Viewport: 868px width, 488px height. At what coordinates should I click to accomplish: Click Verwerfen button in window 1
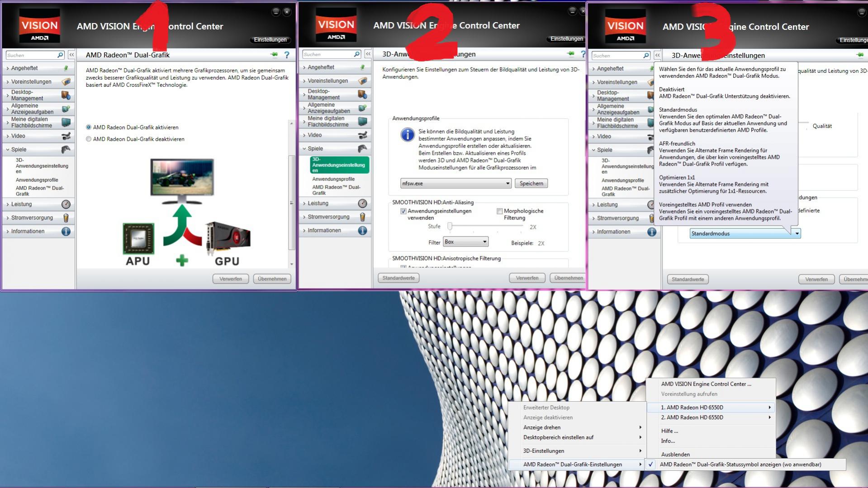(x=231, y=279)
